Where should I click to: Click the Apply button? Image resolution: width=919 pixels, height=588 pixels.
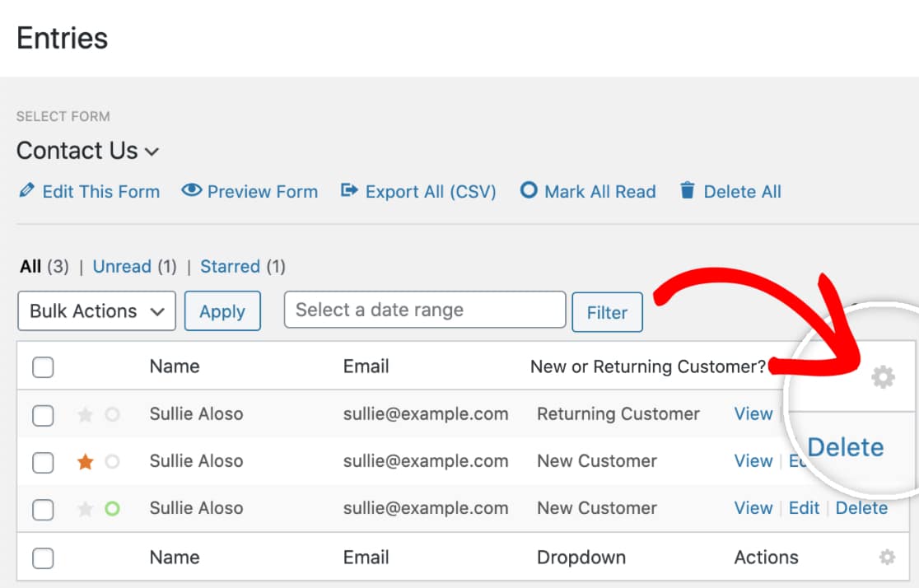pyautogui.click(x=222, y=310)
